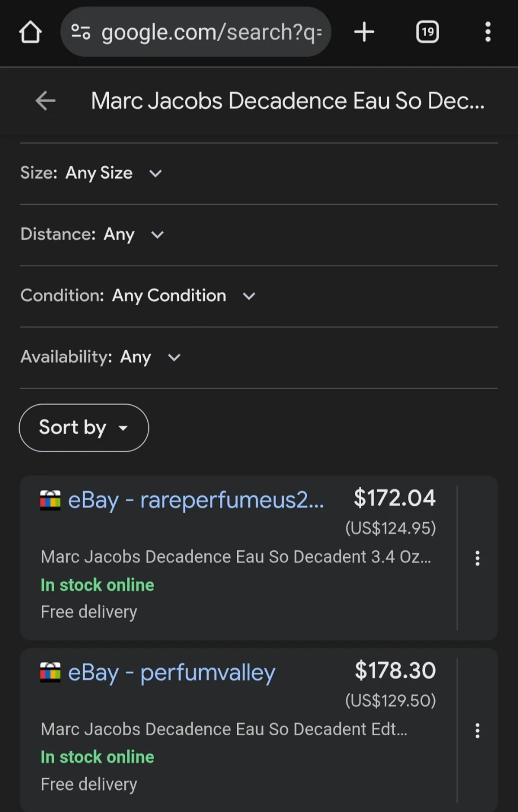
Task: Open the eBay perfumvalley seller link
Action: [x=172, y=673]
